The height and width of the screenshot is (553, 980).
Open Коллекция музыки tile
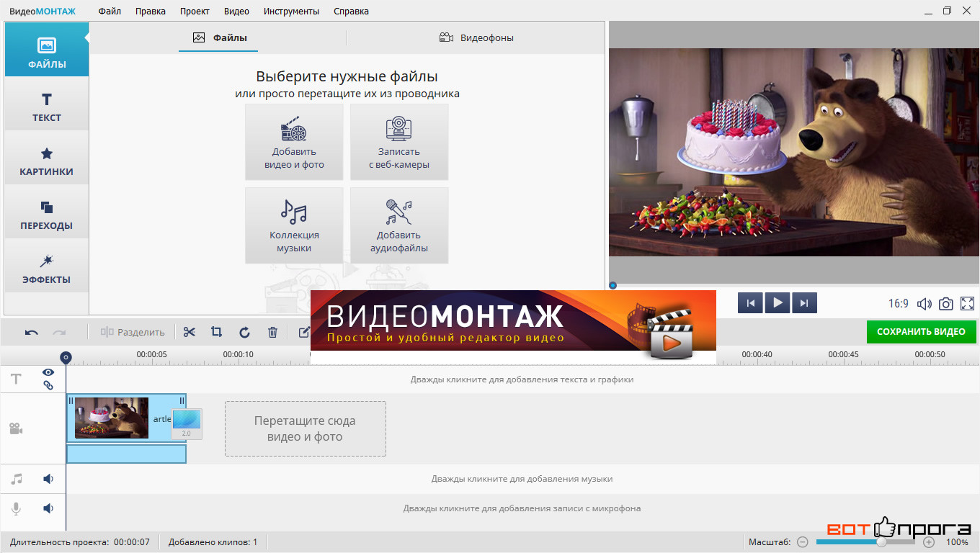click(294, 225)
